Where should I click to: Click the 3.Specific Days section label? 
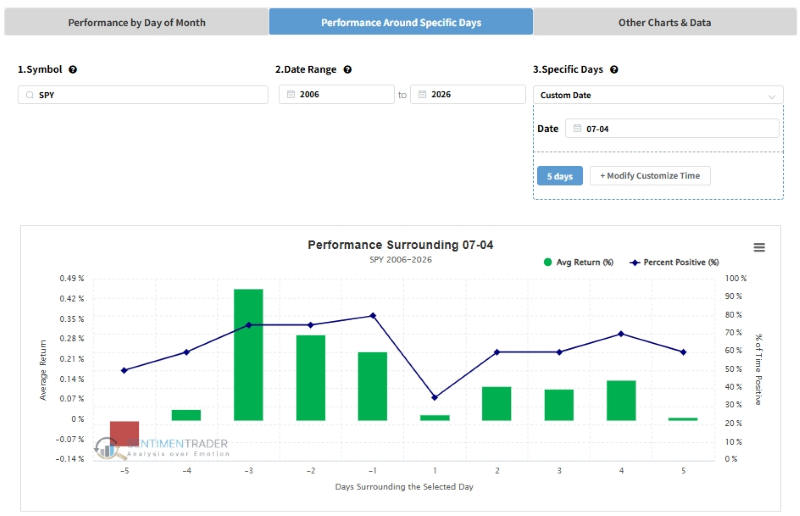tap(568, 69)
